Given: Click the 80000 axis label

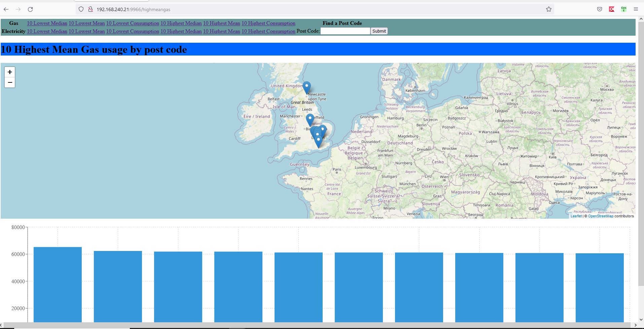Looking at the screenshot, I should coord(18,227).
